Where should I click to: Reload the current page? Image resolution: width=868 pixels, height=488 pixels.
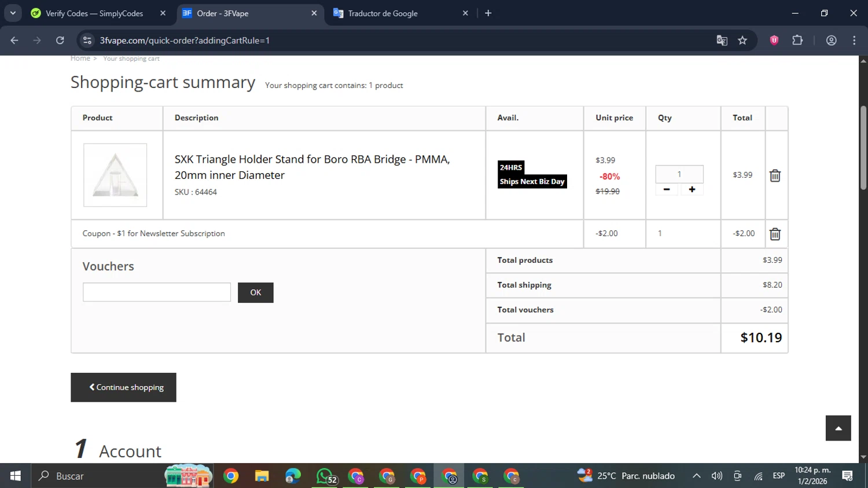(60, 41)
